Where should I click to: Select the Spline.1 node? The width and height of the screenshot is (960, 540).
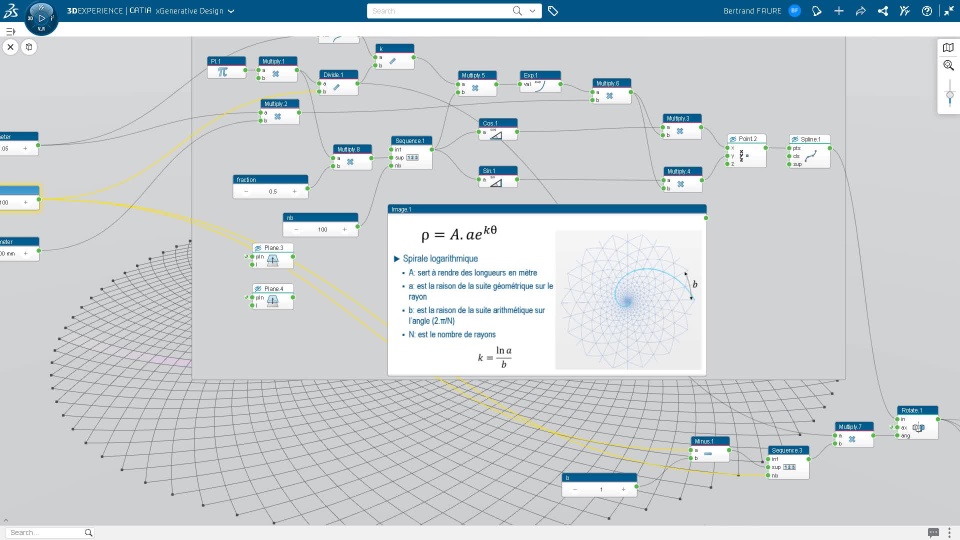click(809, 152)
